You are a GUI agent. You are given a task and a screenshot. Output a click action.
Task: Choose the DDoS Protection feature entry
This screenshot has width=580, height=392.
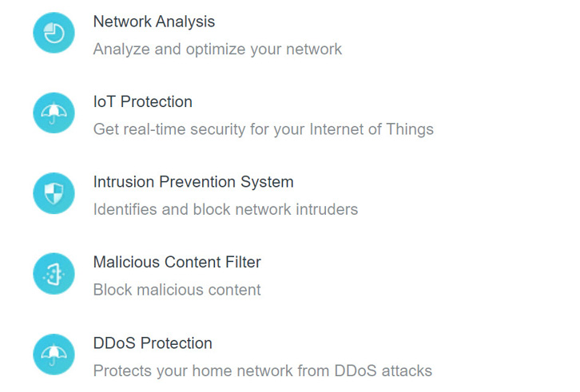click(x=232, y=355)
